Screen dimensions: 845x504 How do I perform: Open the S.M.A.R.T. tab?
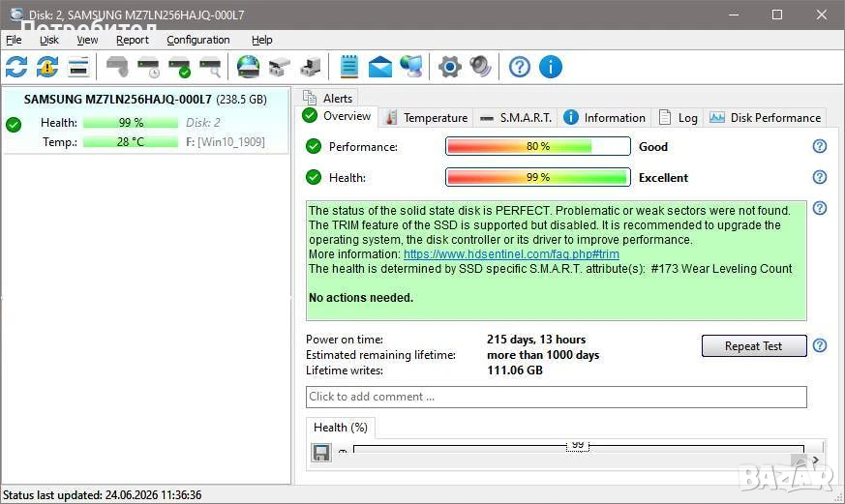pos(515,118)
